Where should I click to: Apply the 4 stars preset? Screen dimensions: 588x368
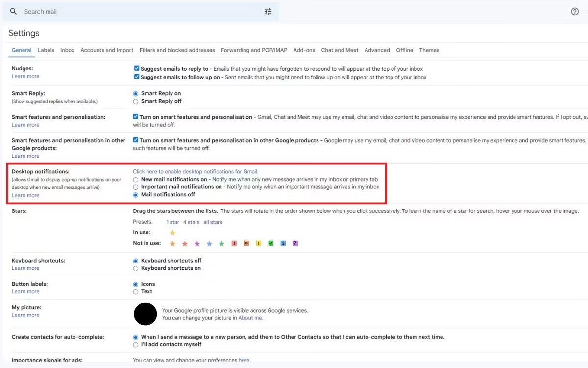click(191, 222)
